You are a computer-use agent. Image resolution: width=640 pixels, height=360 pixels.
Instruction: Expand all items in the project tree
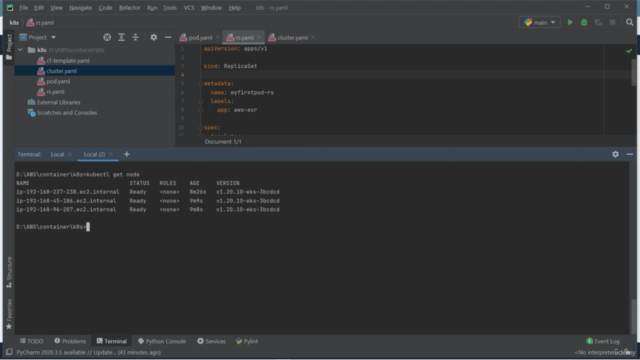[x=121, y=37]
